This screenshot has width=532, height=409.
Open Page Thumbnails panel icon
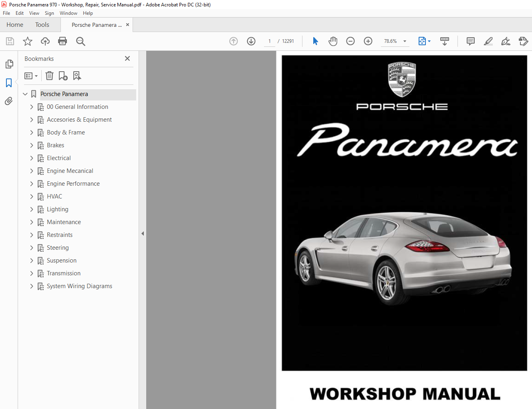coord(9,64)
